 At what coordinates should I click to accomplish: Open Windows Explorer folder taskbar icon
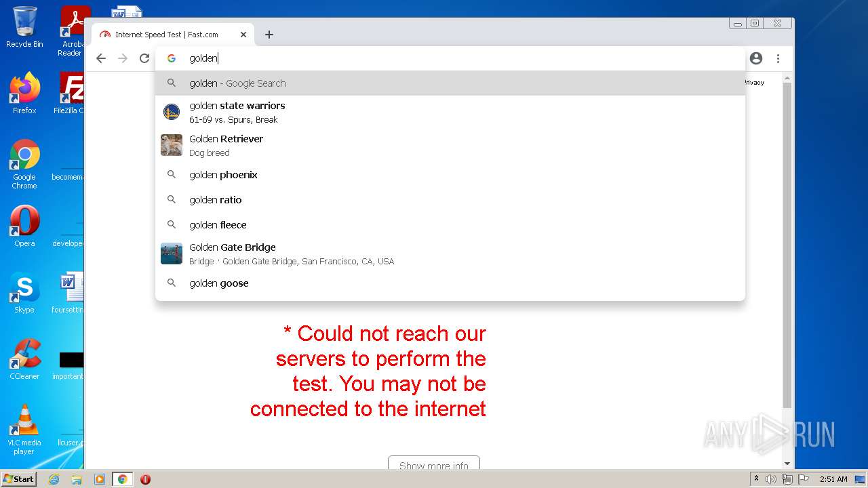click(x=77, y=479)
